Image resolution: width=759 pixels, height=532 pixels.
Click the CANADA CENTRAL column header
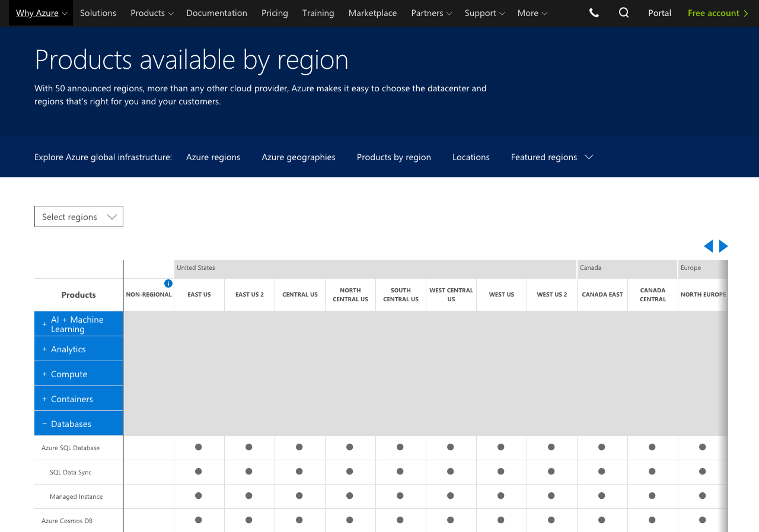click(x=653, y=295)
